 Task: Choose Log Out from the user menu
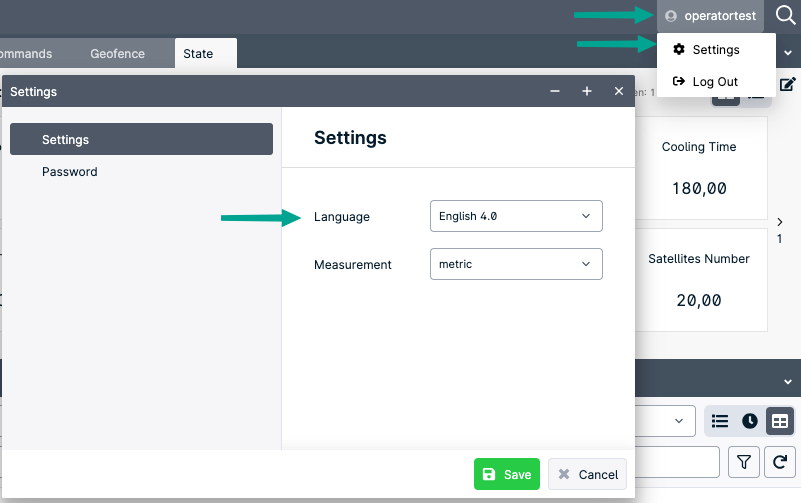point(715,82)
